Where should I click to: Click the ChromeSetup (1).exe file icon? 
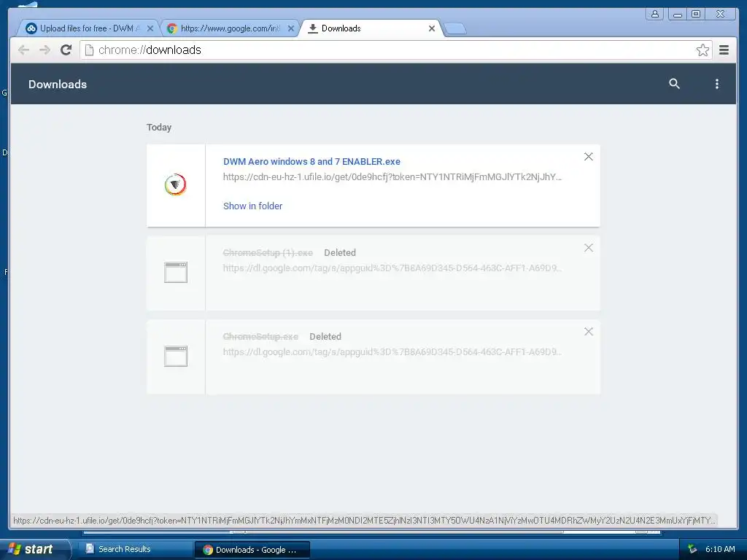176,273
